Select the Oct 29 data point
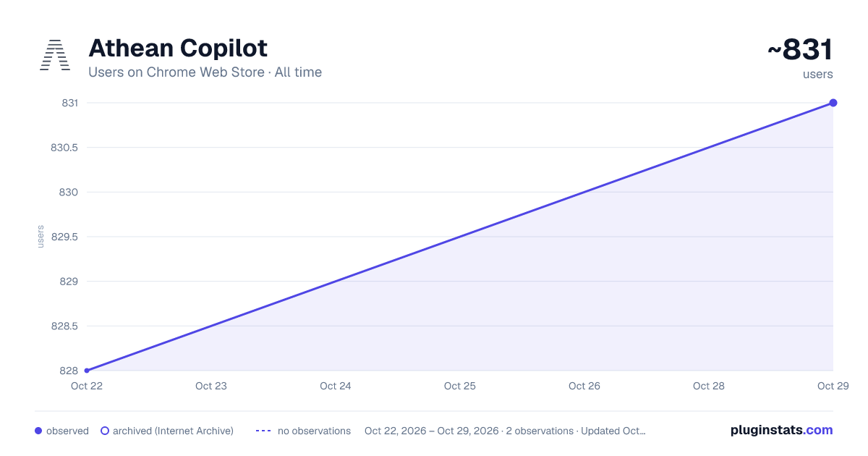This screenshot has height=456, width=868. 833,103
